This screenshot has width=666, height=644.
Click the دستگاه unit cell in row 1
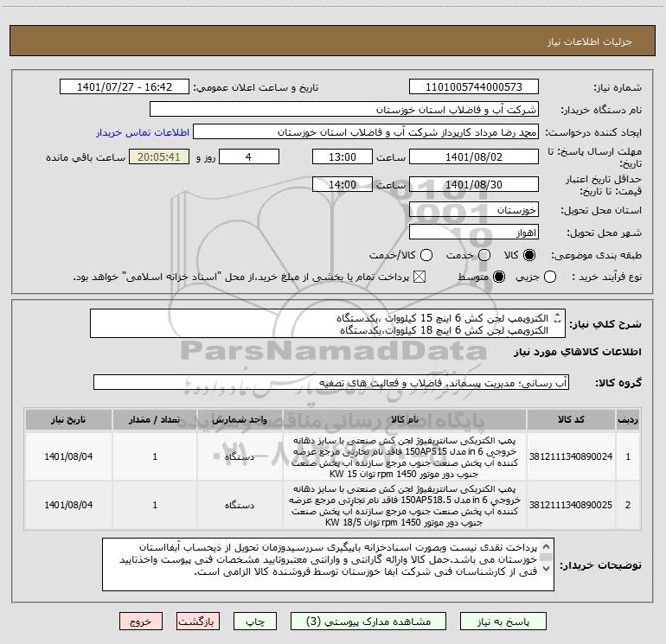[x=240, y=456]
